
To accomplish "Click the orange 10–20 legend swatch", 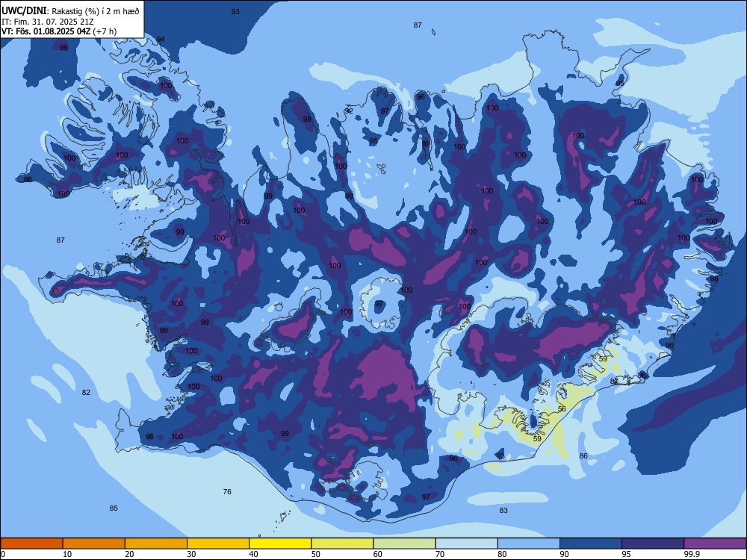I will click(94, 544).
